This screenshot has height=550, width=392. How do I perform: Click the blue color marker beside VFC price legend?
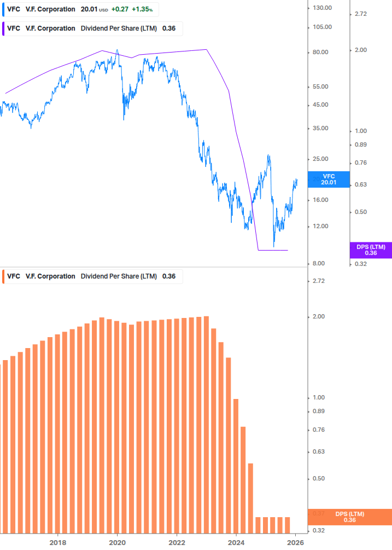pos(2,9)
